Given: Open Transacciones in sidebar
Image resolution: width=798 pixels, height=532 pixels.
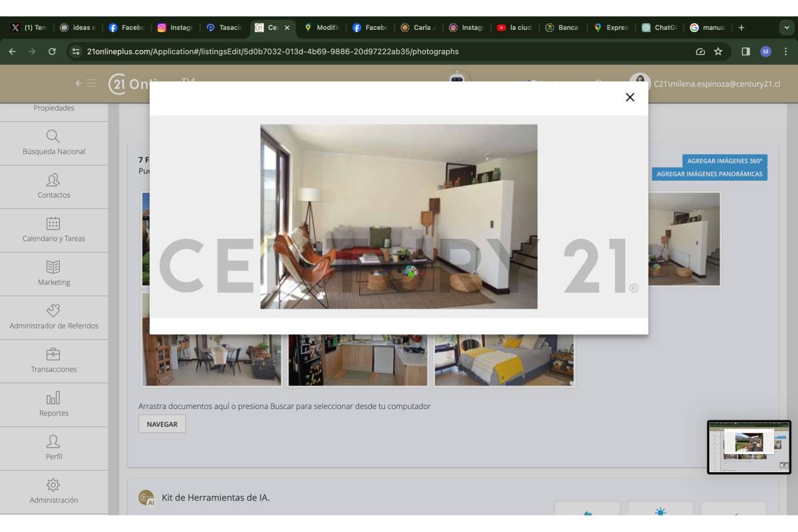Looking at the screenshot, I should [54, 361].
